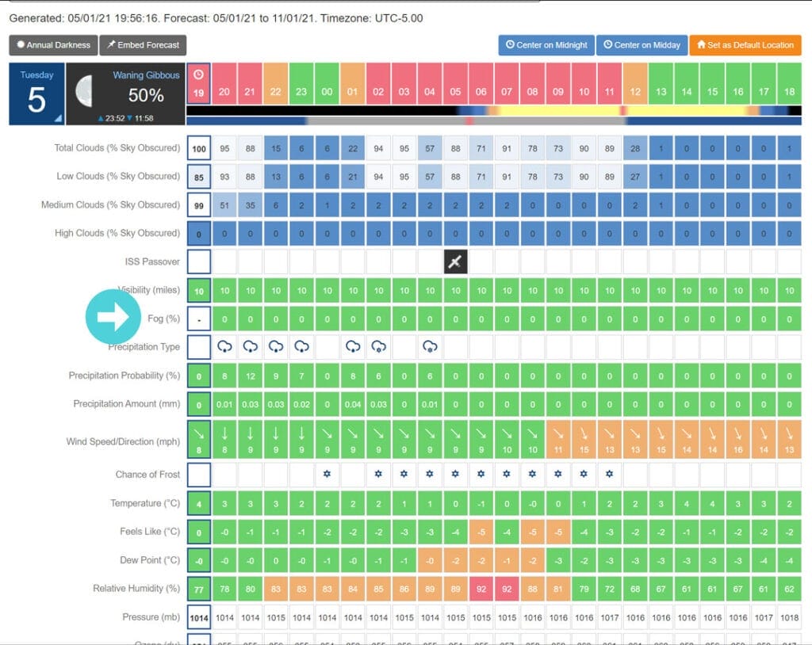Click the frost star icon under hour 11
This screenshot has height=645, width=812.
609,475
